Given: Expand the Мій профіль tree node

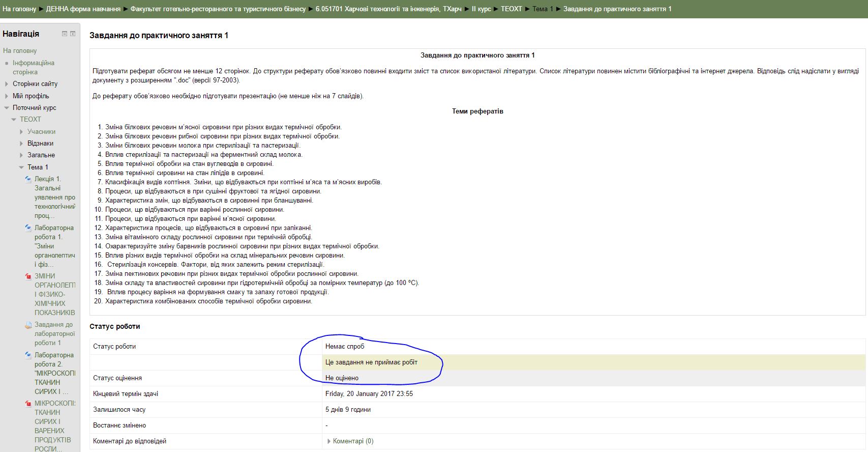Looking at the screenshot, I should 7,96.
